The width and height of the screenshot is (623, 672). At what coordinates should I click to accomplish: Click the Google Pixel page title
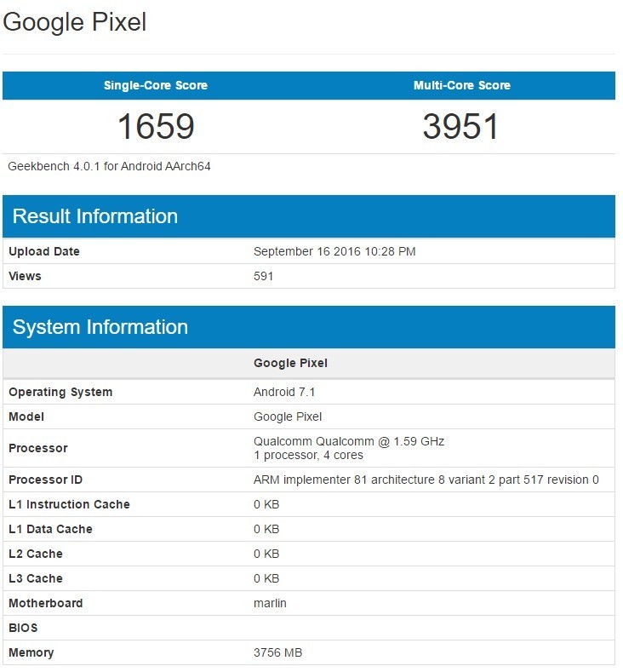(75, 22)
